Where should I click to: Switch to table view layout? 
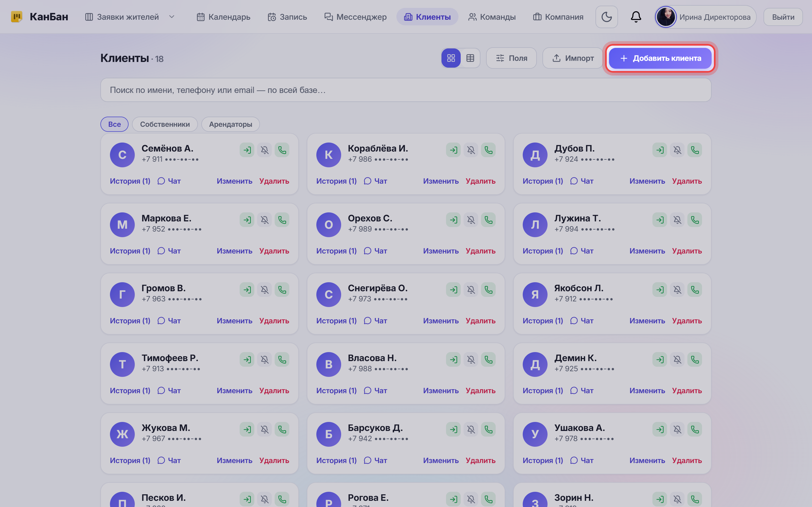470,58
